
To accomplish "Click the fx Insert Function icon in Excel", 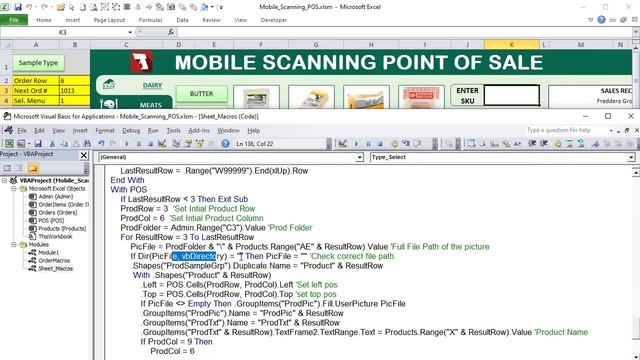I will click(x=171, y=32).
